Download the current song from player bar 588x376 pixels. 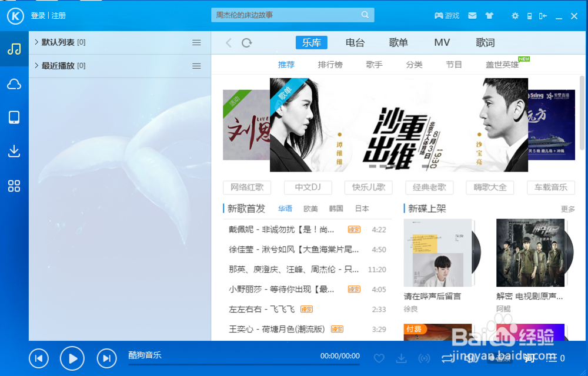coord(401,358)
